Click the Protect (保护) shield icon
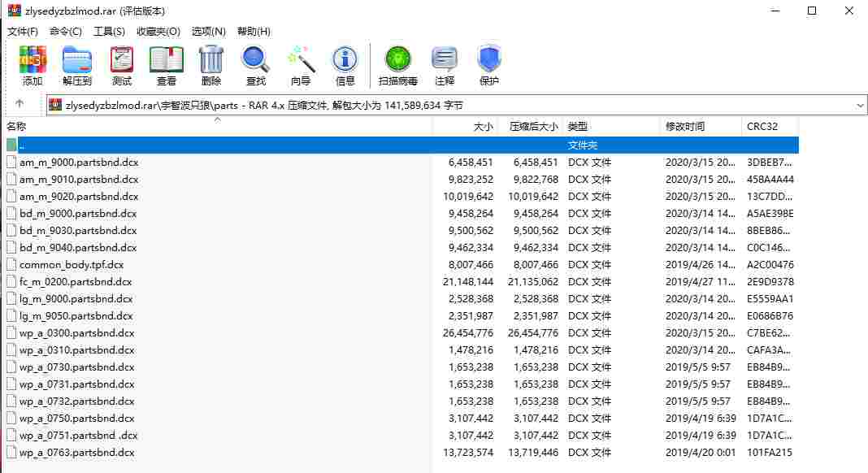 [x=489, y=60]
